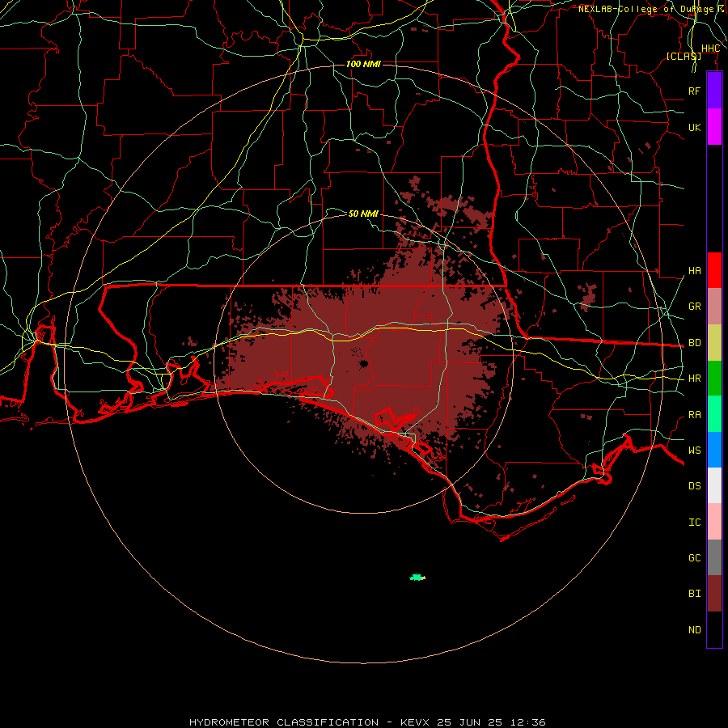Click the UK legend label
This screenshot has height=728, width=728.
[x=694, y=127]
